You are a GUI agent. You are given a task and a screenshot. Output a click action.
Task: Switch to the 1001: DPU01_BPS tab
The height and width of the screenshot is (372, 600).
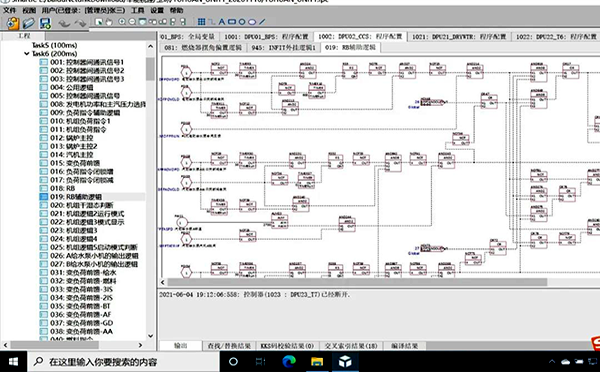[266, 37]
